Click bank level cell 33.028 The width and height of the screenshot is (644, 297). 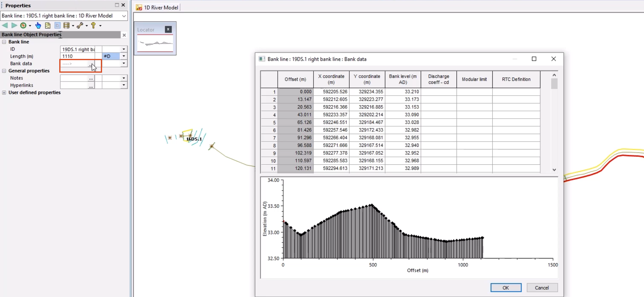pyautogui.click(x=403, y=122)
